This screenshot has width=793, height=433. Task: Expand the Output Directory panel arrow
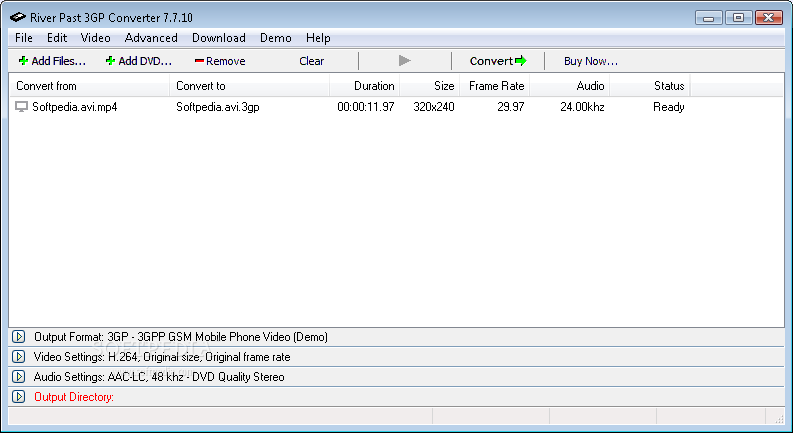coord(19,397)
